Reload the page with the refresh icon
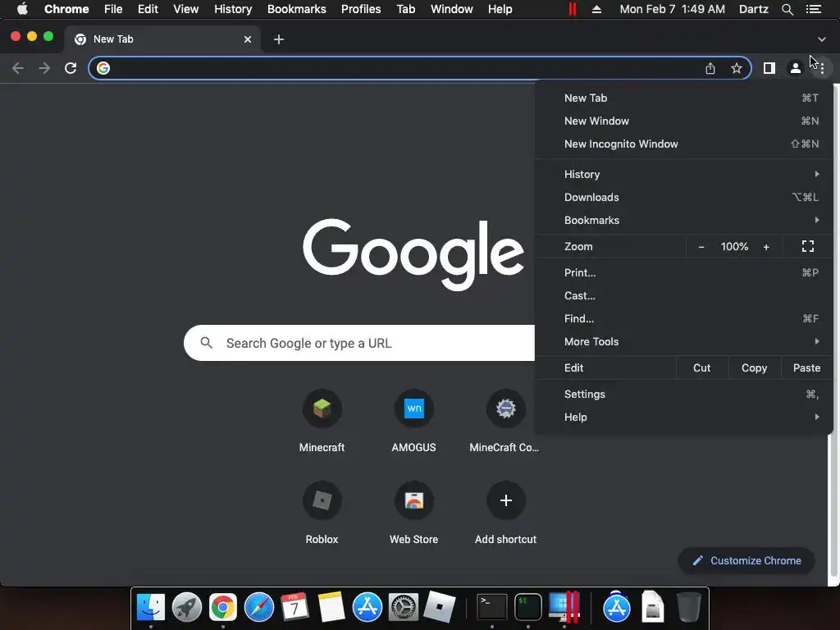This screenshot has height=630, width=840. click(71, 68)
